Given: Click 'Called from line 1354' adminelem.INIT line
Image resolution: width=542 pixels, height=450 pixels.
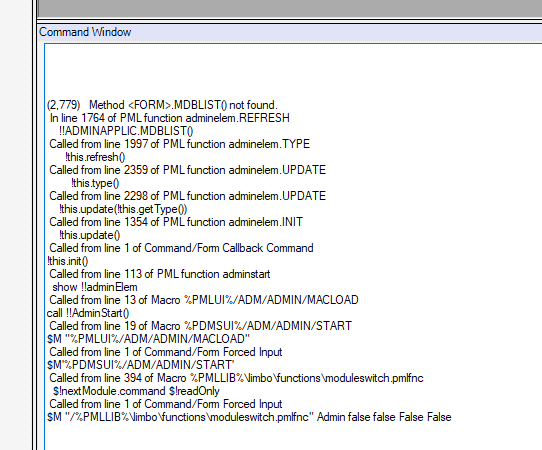Looking at the screenshot, I should [176, 222].
